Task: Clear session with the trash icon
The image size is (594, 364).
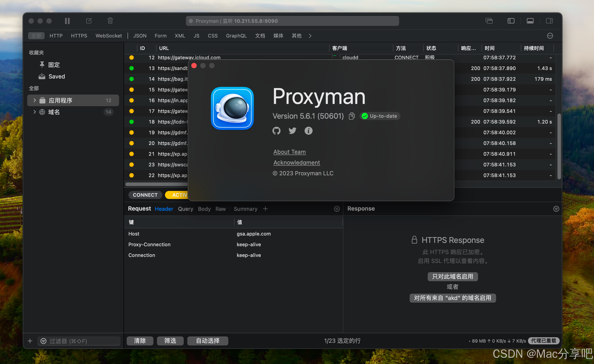Action: tap(110, 21)
